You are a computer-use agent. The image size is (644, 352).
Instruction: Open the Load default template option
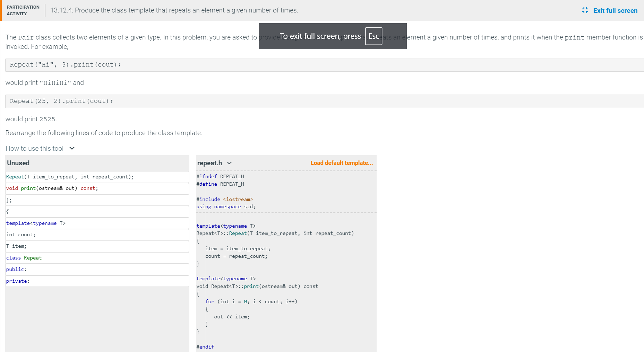[342, 163]
